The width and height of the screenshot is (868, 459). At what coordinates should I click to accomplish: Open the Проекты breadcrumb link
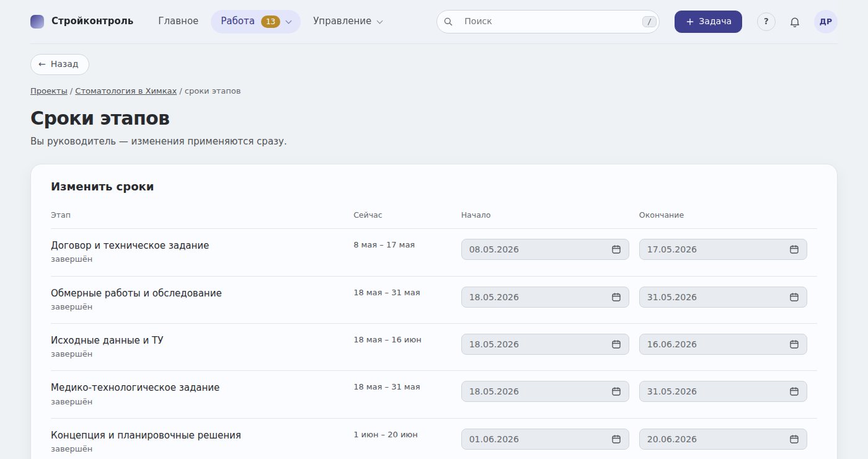tap(49, 91)
